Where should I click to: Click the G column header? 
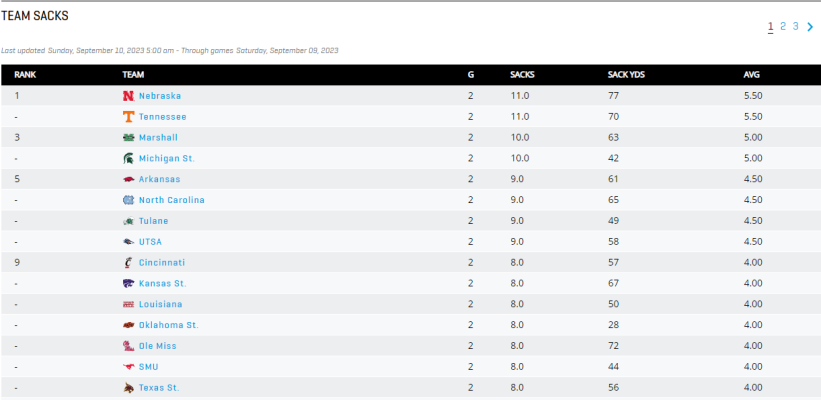(x=471, y=75)
